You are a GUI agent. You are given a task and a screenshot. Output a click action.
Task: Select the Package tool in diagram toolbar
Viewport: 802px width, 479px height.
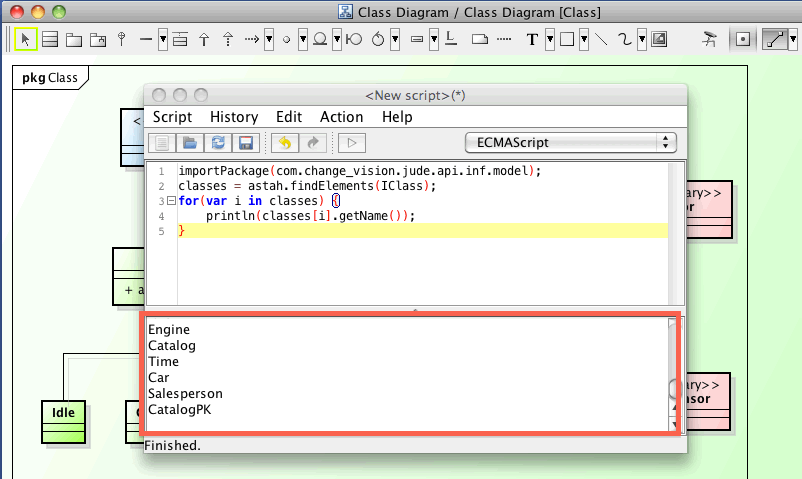[x=75, y=40]
